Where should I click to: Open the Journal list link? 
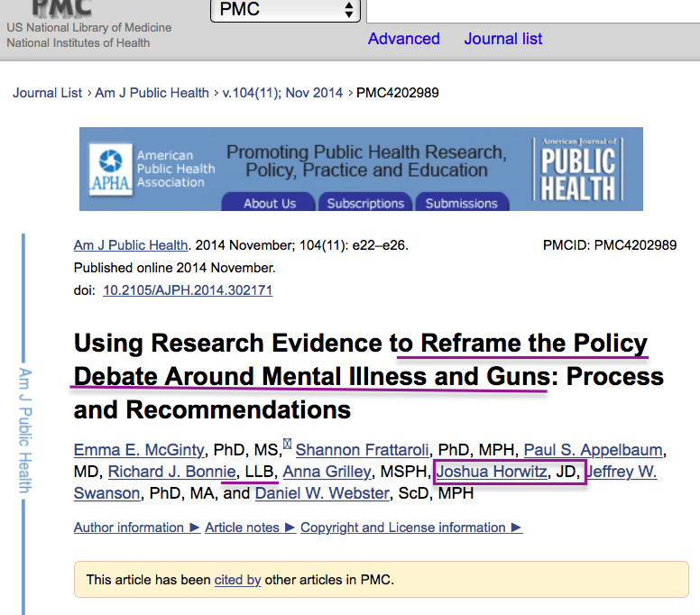(x=503, y=39)
